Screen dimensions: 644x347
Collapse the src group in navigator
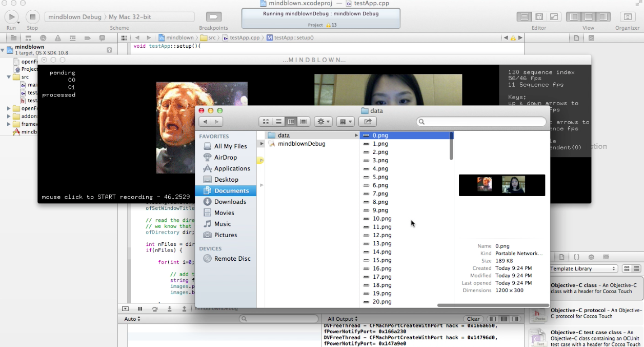click(x=9, y=77)
